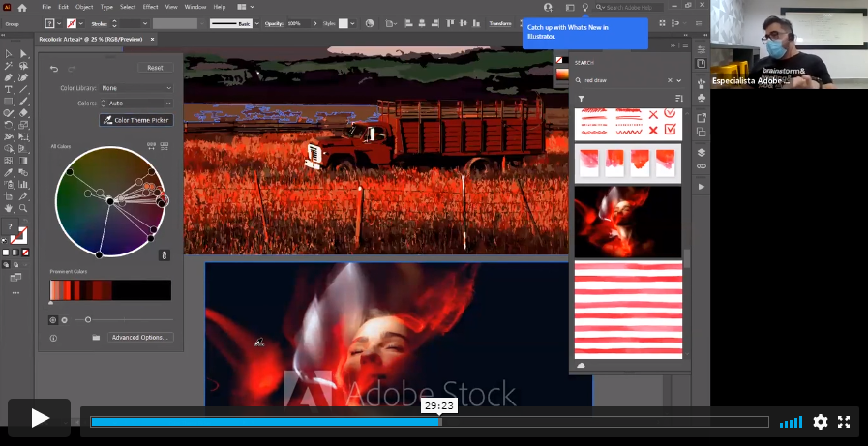
Task: Play the video
Action: [40, 418]
